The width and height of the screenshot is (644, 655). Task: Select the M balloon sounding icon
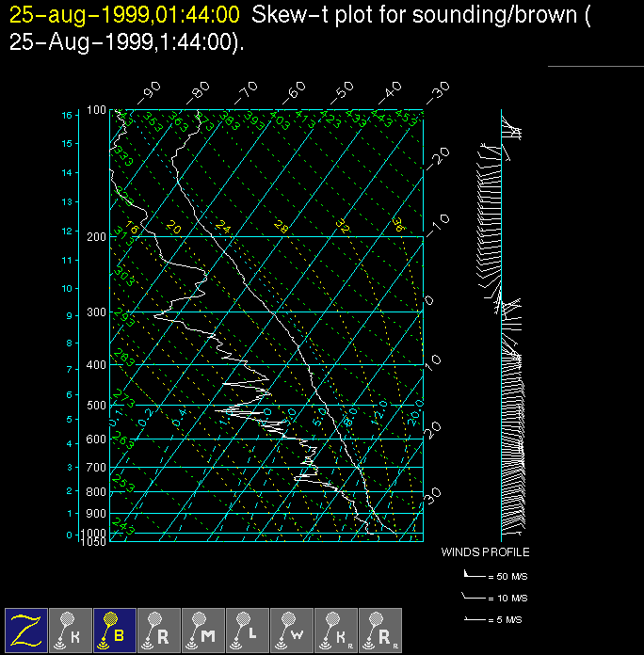point(203,630)
